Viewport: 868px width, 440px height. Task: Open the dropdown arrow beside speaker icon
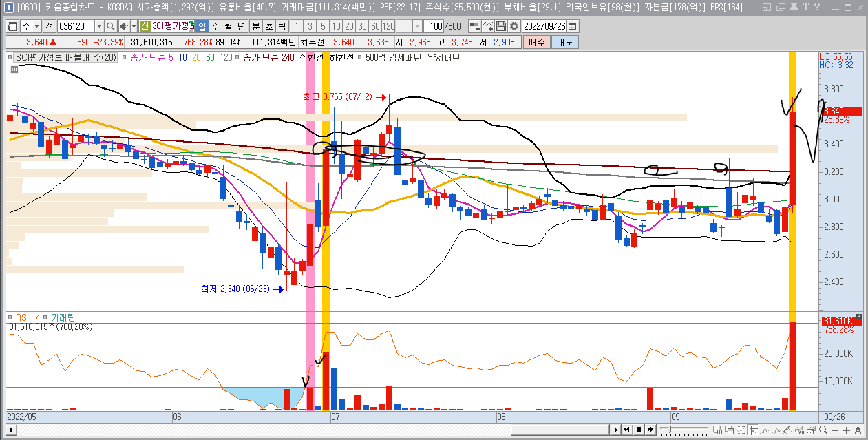click(134, 26)
